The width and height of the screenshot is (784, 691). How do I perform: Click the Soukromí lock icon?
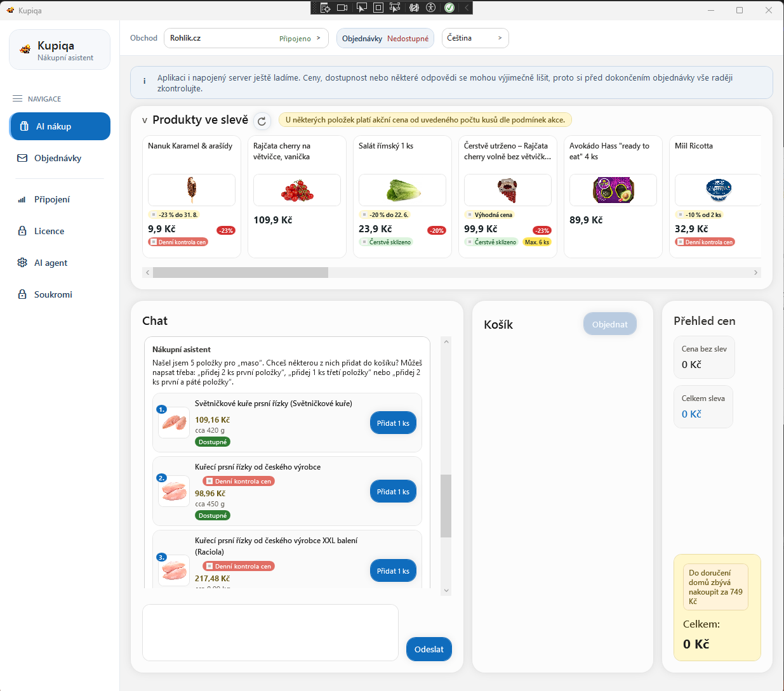(22, 294)
